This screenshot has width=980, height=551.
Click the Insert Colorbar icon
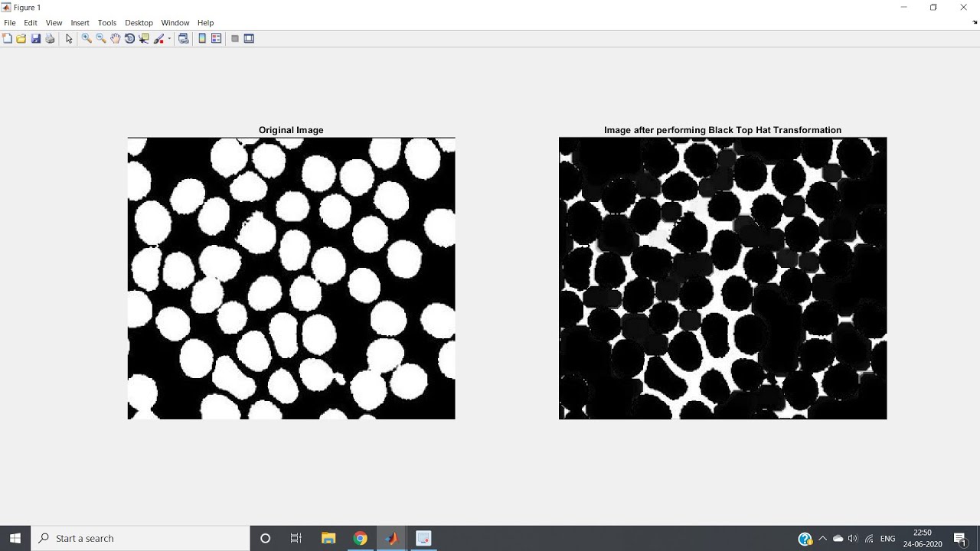202,38
